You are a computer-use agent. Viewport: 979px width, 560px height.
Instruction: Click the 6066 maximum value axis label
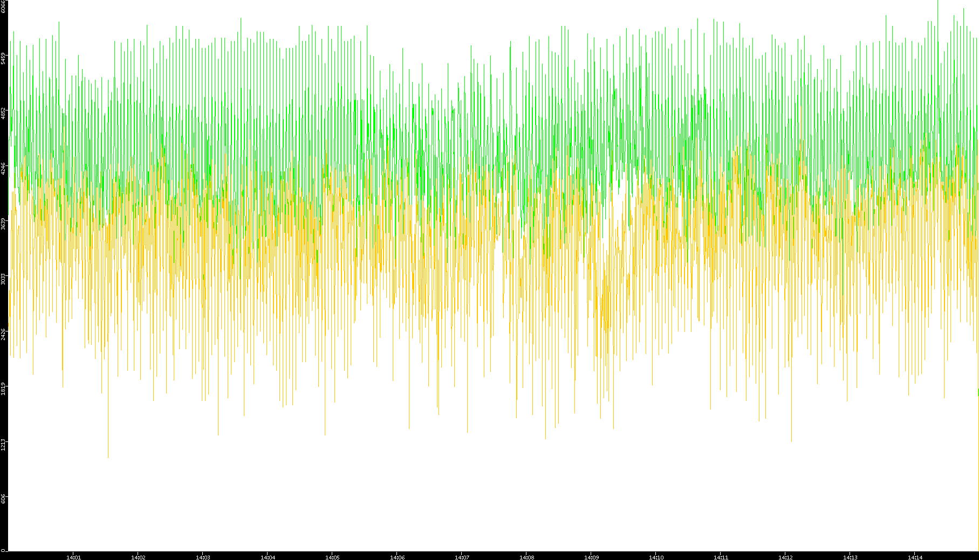click(3, 6)
